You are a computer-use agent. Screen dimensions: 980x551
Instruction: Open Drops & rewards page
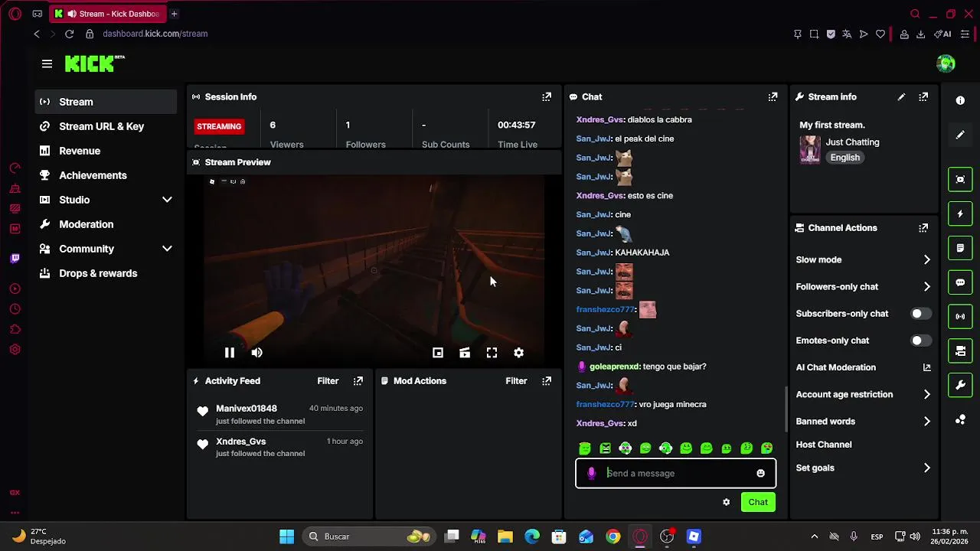pyautogui.click(x=106, y=273)
